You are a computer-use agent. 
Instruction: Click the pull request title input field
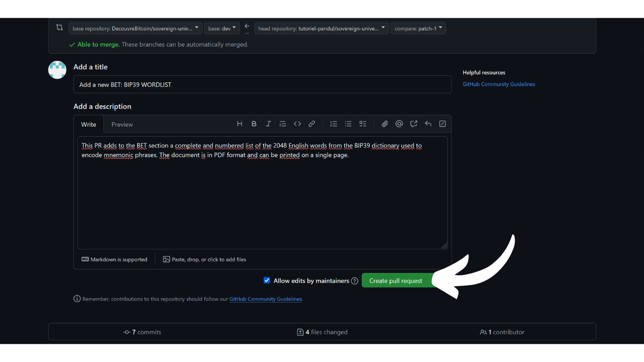(x=262, y=84)
